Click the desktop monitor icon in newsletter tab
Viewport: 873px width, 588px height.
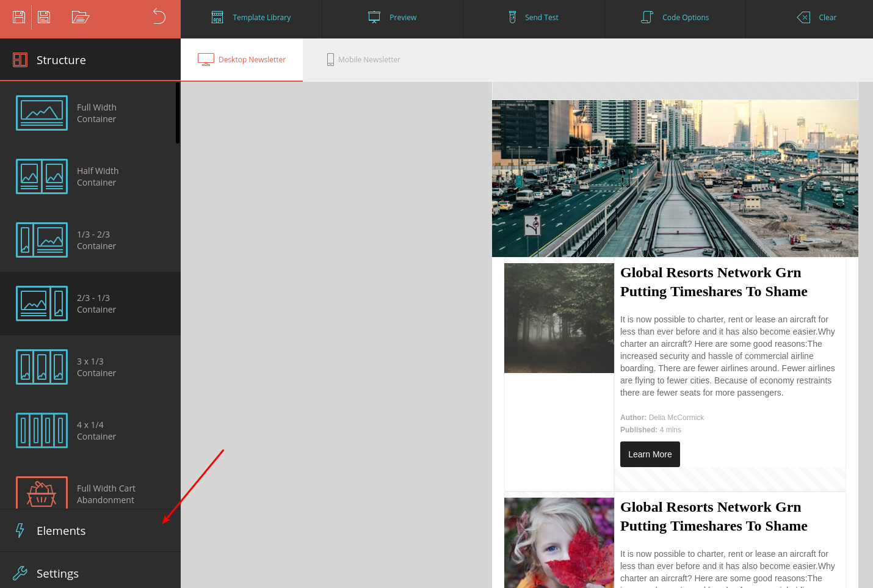(x=206, y=59)
